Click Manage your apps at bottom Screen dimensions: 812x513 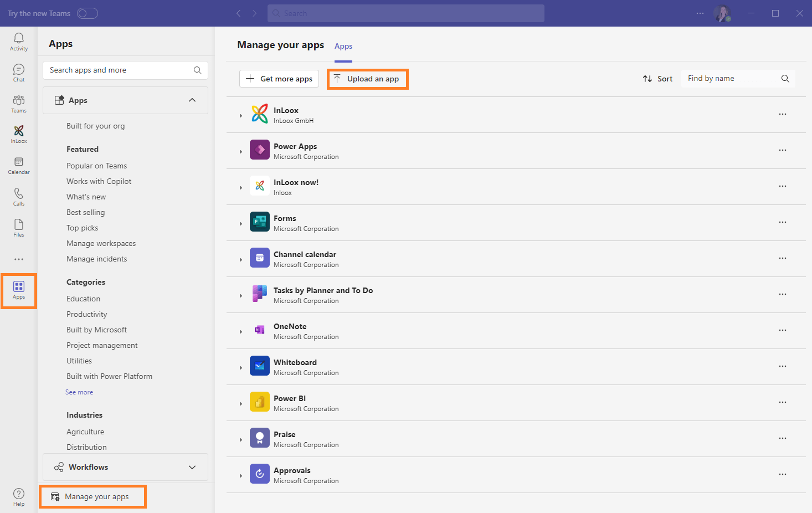[x=92, y=496]
